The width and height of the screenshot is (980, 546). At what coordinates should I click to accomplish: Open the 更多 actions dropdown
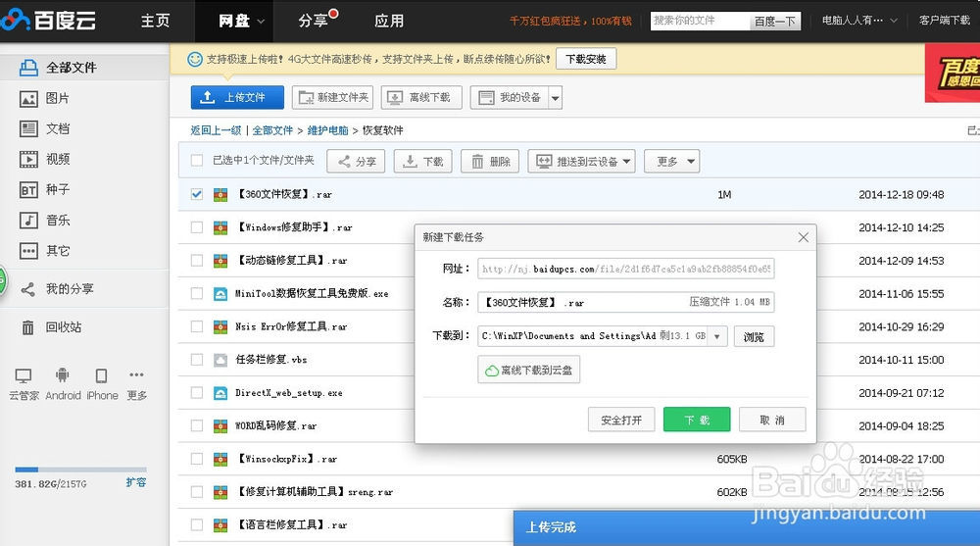click(x=672, y=162)
